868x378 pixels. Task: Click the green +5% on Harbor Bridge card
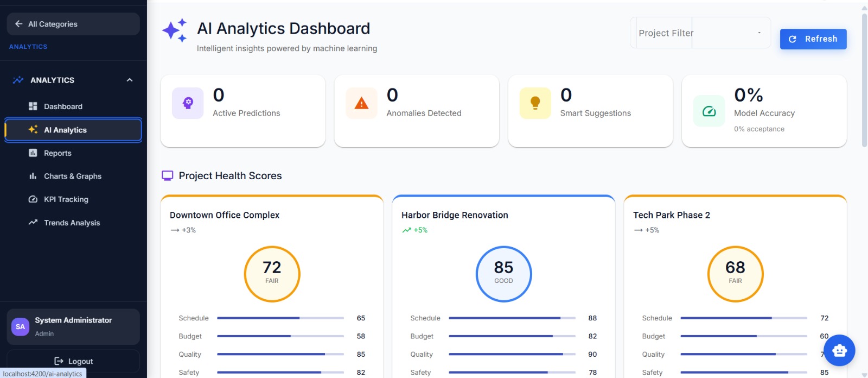click(x=420, y=230)
